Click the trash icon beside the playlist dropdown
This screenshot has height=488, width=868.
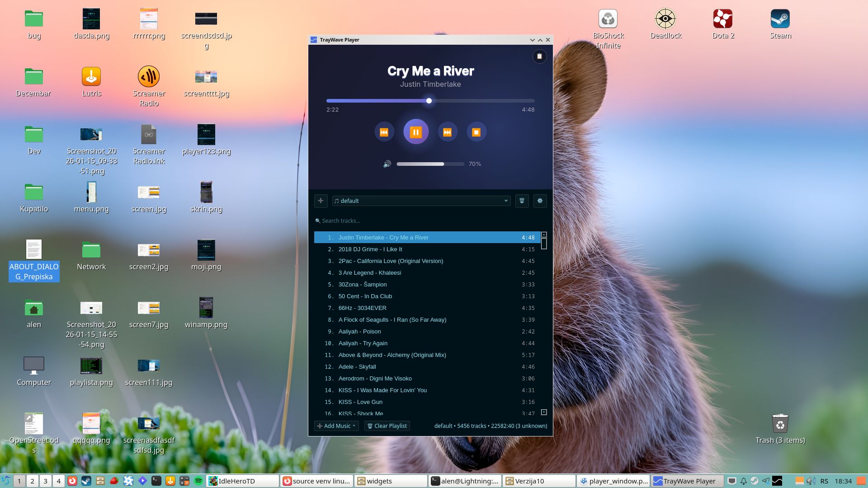[522, 201]
